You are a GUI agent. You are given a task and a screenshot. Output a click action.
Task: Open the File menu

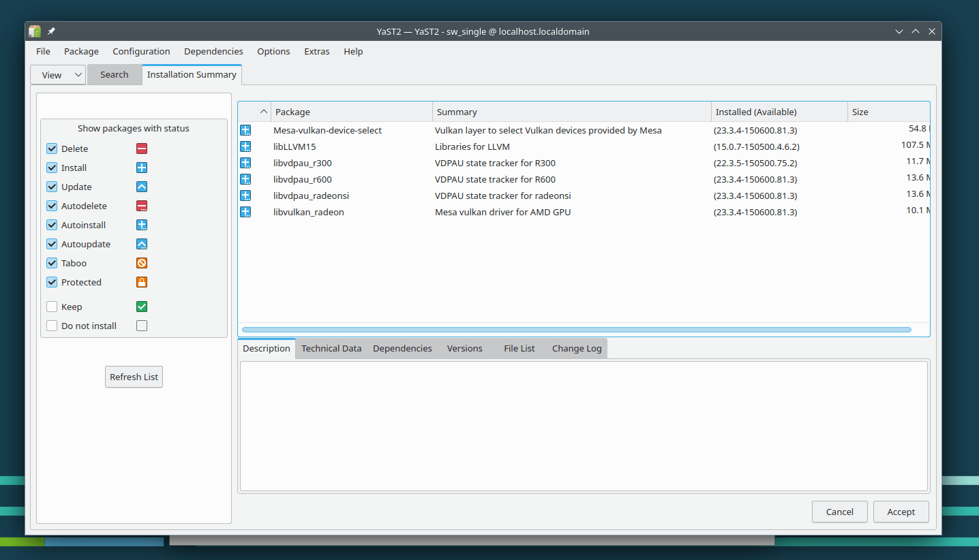pos(43,51)
